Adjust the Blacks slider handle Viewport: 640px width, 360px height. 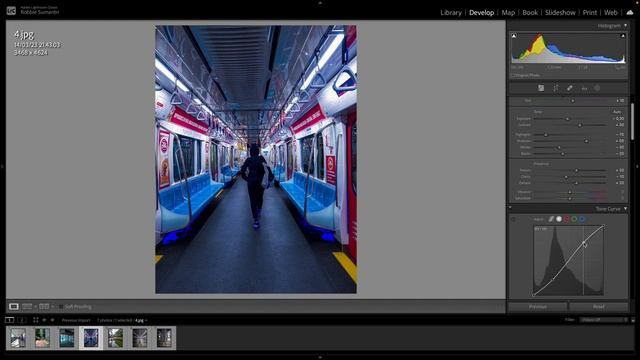click(562, 154)
